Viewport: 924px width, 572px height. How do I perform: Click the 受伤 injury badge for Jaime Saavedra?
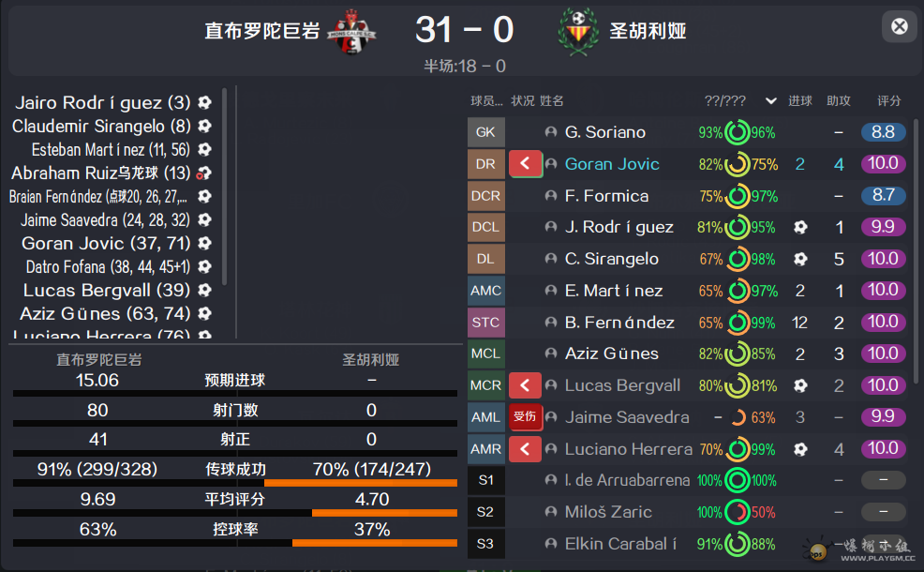pos(525,417)
